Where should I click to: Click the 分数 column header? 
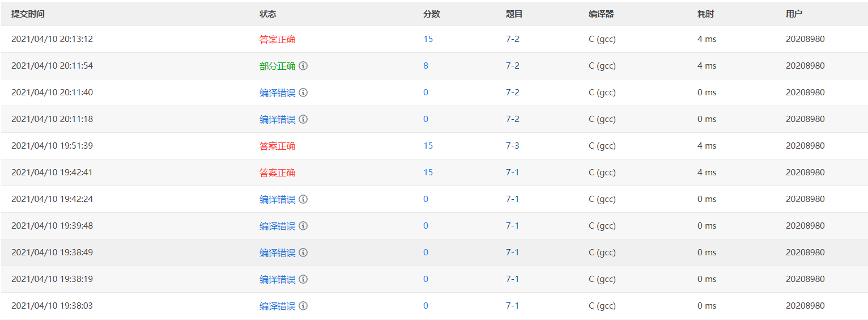431,14
